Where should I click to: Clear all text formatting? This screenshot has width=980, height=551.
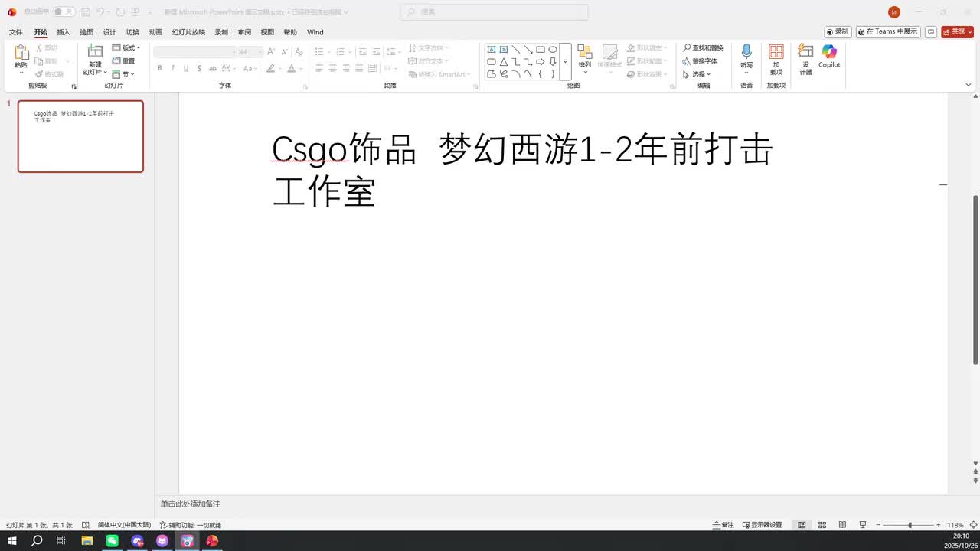(x=297, y=52)
